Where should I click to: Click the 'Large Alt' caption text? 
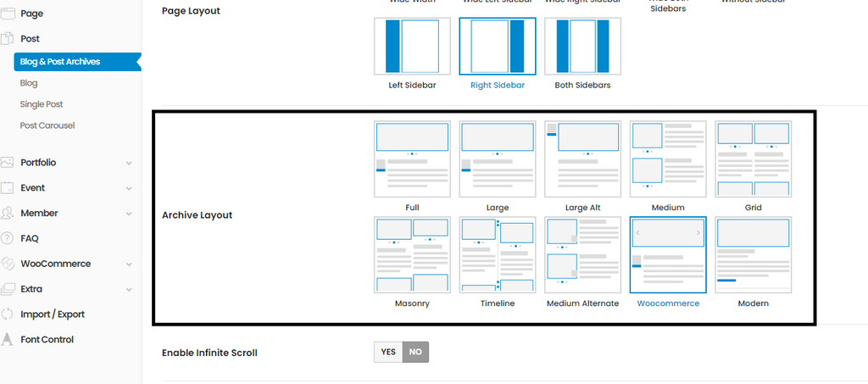582,208
